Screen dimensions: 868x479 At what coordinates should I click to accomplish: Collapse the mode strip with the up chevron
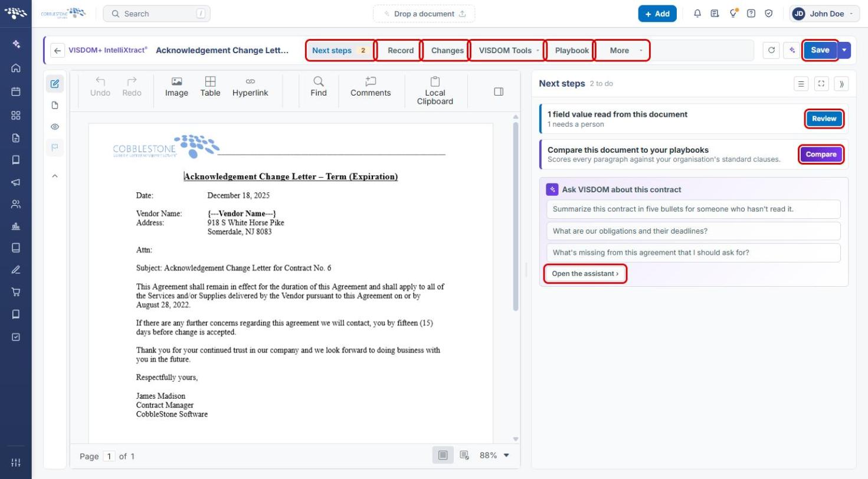(55, 176)
